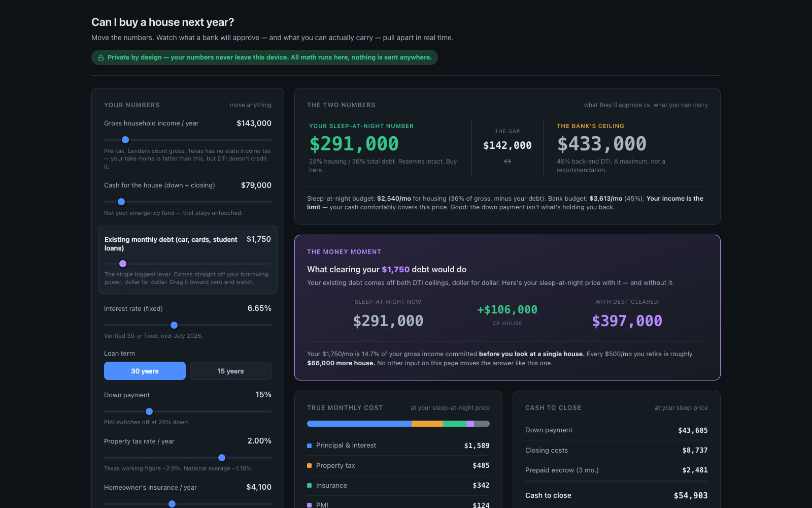
Task: Click the gross household income slider handle
Action: pyautogui.click(x=125, y=140)
